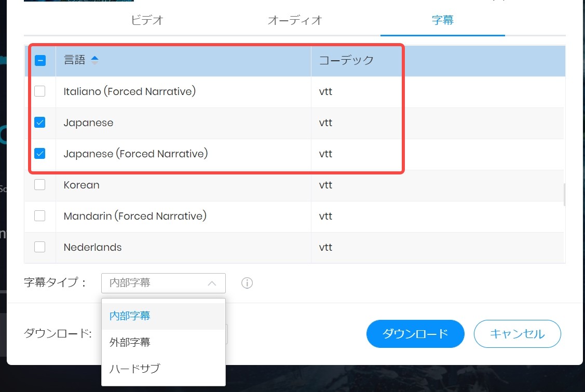
Task: Click the キャンセル button
Action: (x=517, y=334)
